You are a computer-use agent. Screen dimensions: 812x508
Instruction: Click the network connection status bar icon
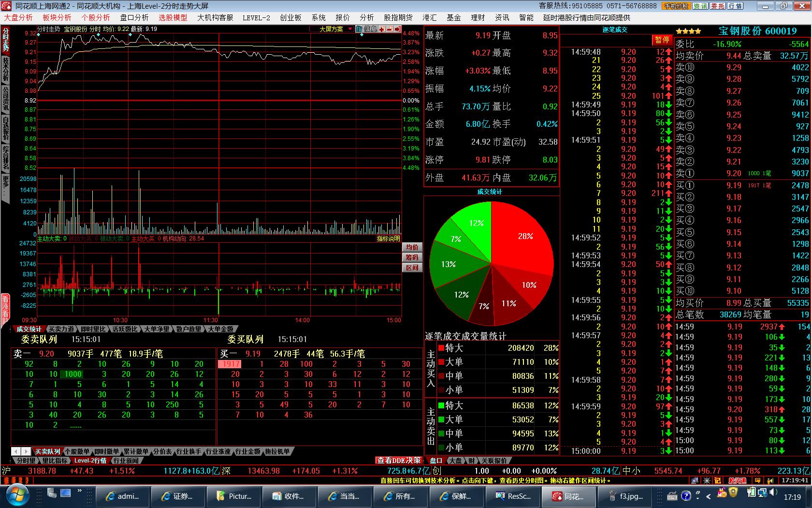tap(695, 480)
